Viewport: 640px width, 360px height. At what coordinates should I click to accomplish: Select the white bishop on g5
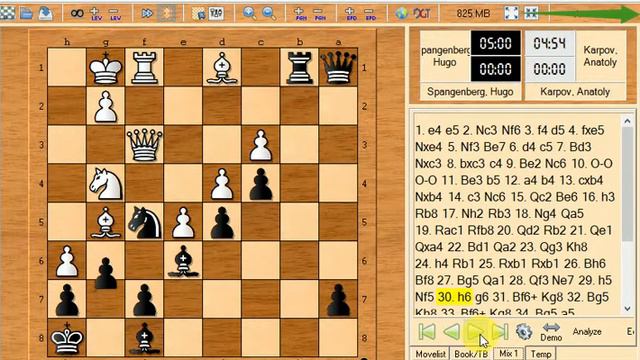(x=106, y=222)
